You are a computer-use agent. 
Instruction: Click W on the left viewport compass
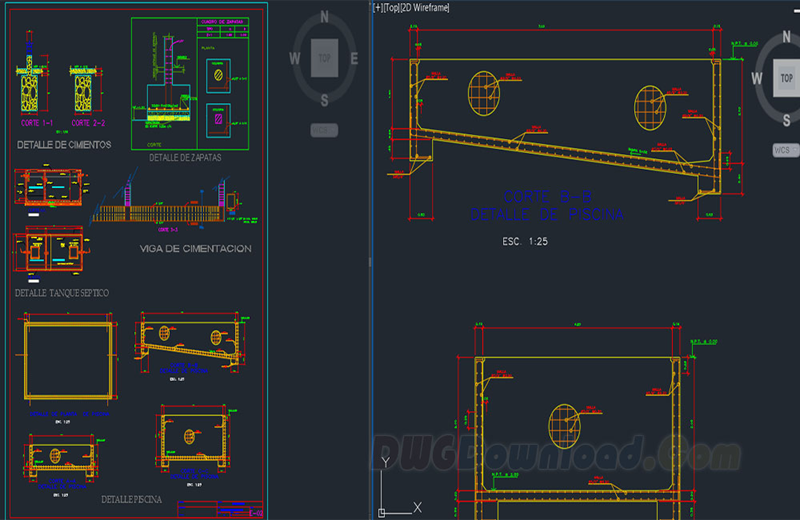[x=295, y=59]
